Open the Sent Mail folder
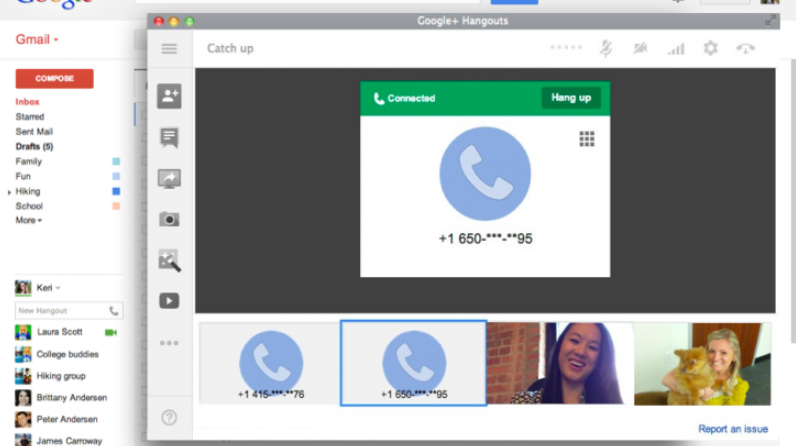796x446 pixels. (34, 132)
